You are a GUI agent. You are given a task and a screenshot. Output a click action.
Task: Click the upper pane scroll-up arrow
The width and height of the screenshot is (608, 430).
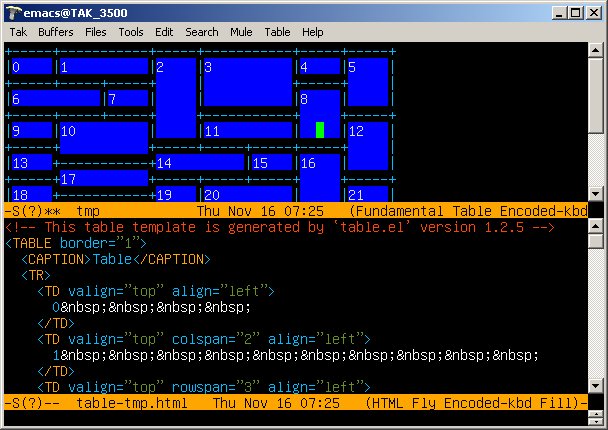coord(597,50)
